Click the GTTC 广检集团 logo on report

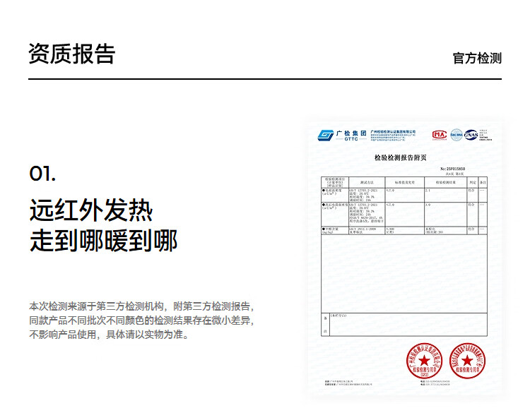coord(342,136)
